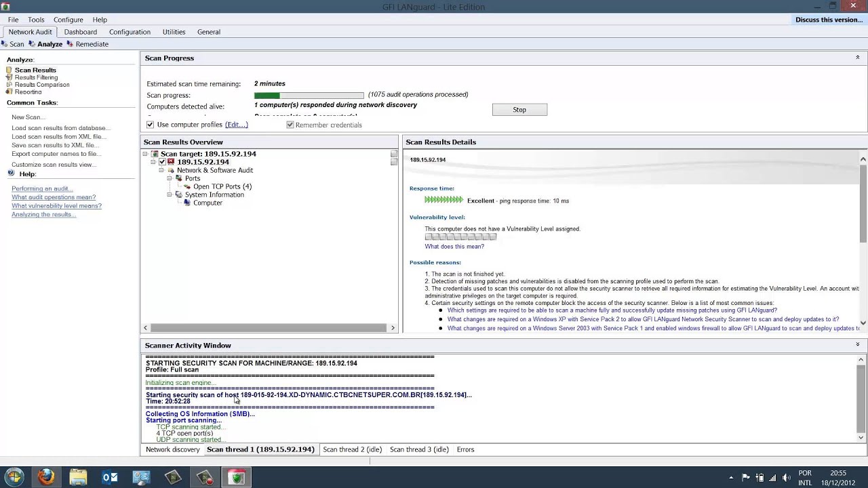Open the Configure menu
Image resolution: width=868 pixels, height=488 pixels.
(68, 20)
